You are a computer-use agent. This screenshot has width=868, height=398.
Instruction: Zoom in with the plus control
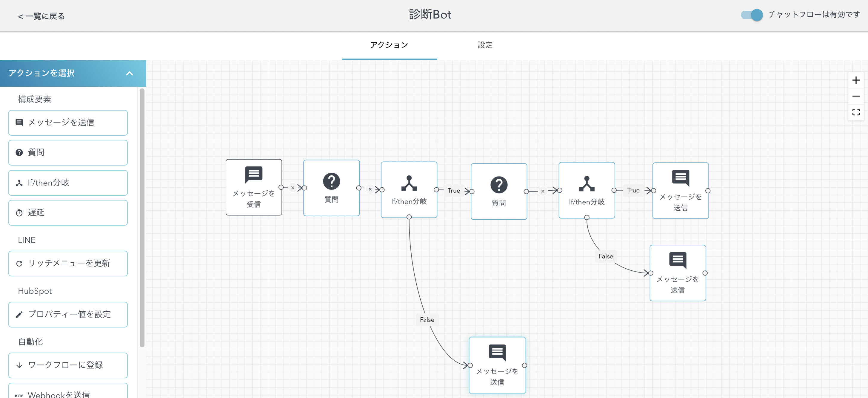pos(856,80)
